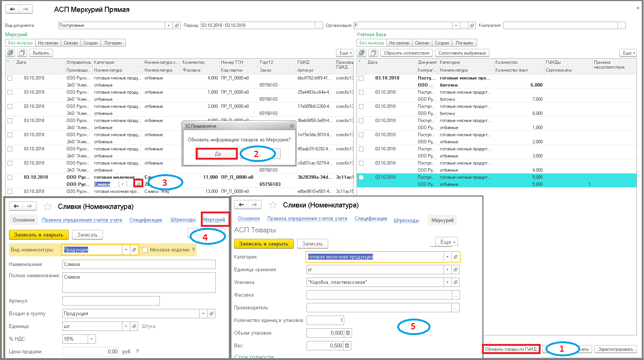The height and width of the screenshot is (360, 644).
Task: Click Выбрать button in Меркурий toolbar
Action: [41, 53]
